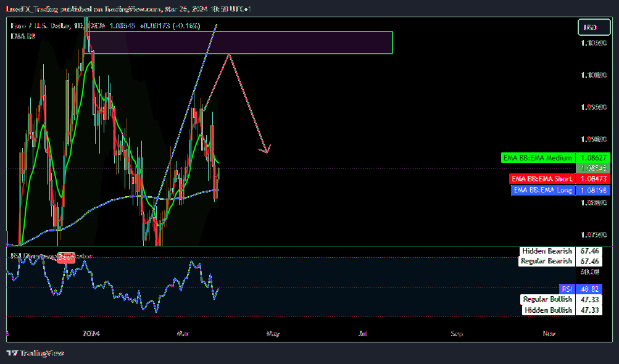Click the 1.08198 EMA Long value tag
619x364 pixels.
[x=593, y=190]
